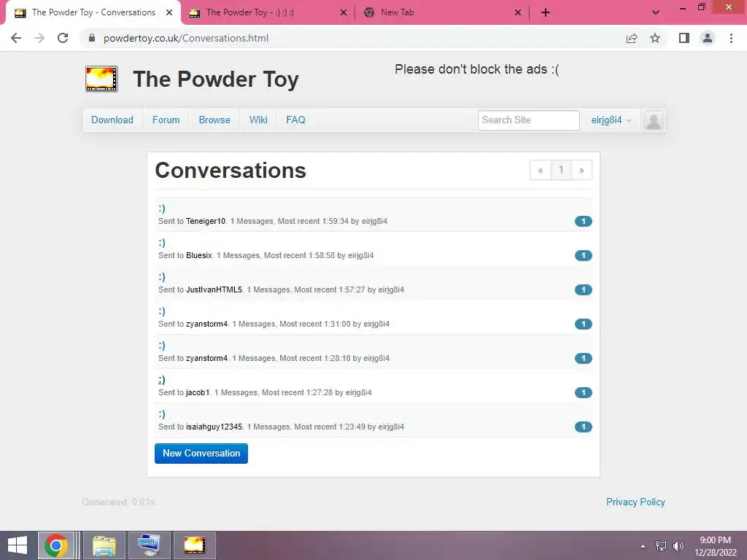The image size is (747, 560).
Task: Open the Privacy Policy link
Action: 635,502
